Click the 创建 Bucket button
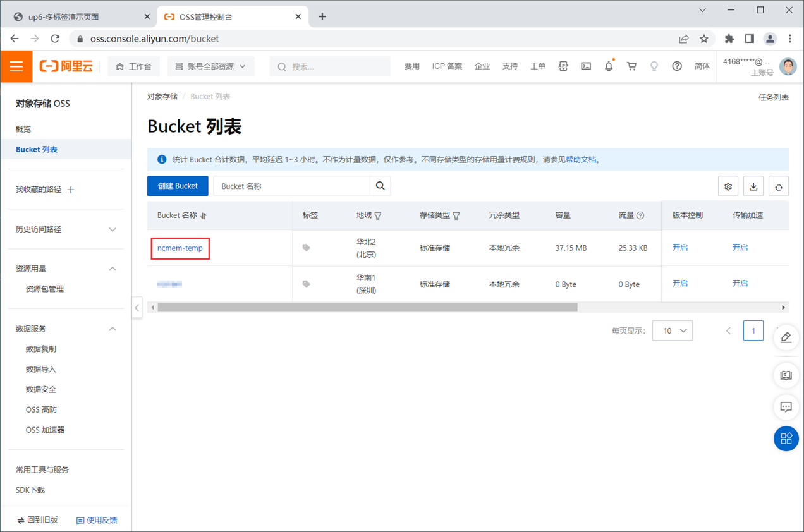Image resolution: width=804 pixels, height=532 pixels. click(178, 186)
